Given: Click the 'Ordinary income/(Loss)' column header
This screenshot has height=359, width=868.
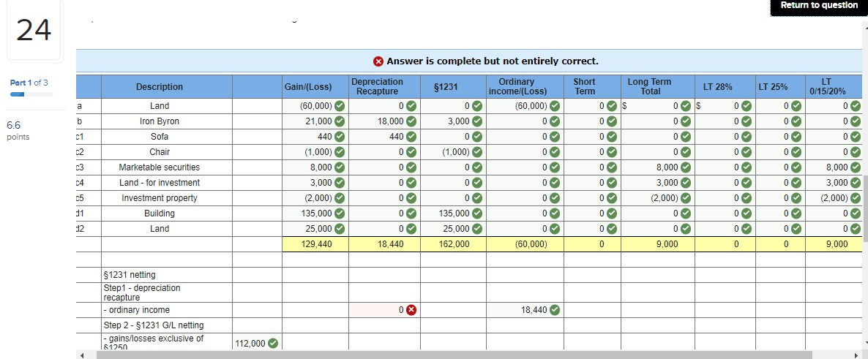Looking at the screenshot, I should pos(525,87).
